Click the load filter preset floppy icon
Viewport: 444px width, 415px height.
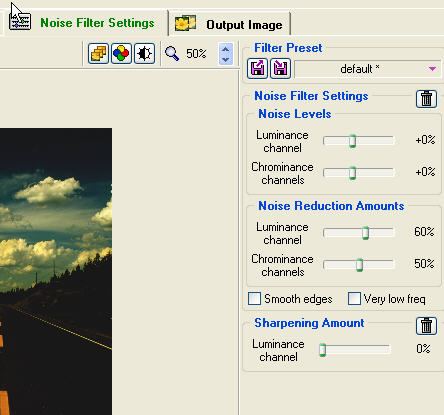(x=257, y=69)
